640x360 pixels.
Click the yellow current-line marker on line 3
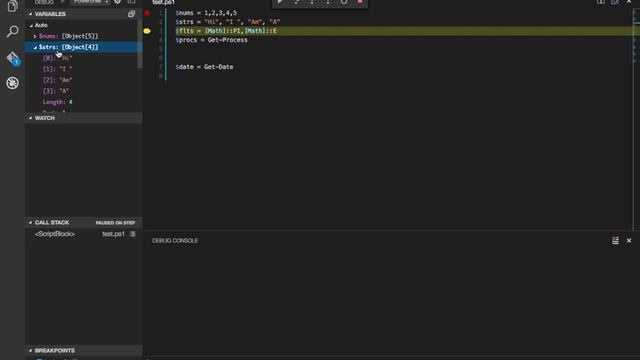click(147, 31)
